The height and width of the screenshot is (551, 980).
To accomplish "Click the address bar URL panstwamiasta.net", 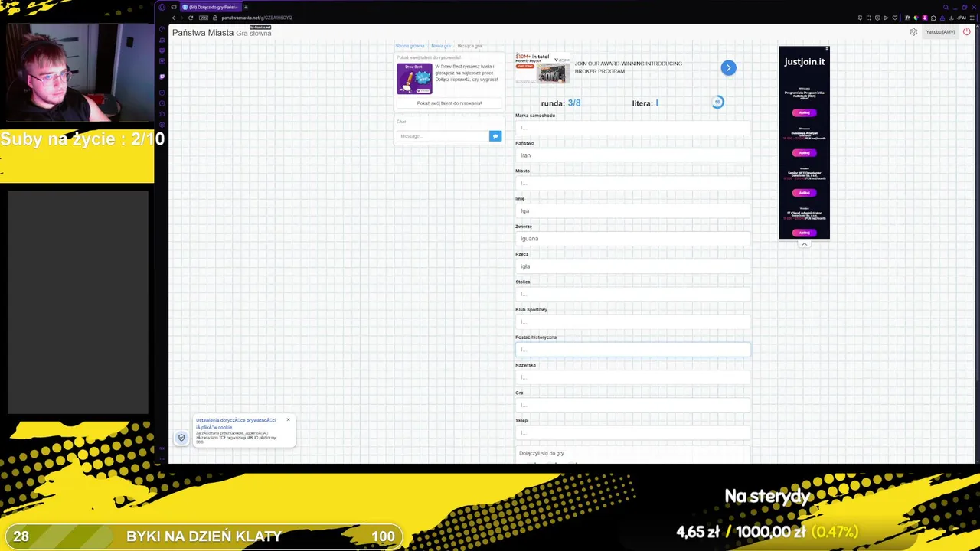I will pyautogui.click(x=256, y=18).
